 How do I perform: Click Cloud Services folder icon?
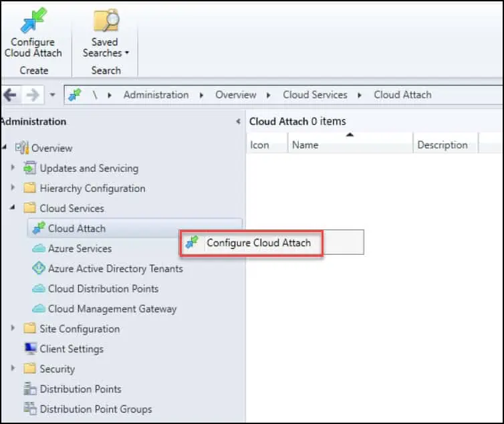click(30, 208)
